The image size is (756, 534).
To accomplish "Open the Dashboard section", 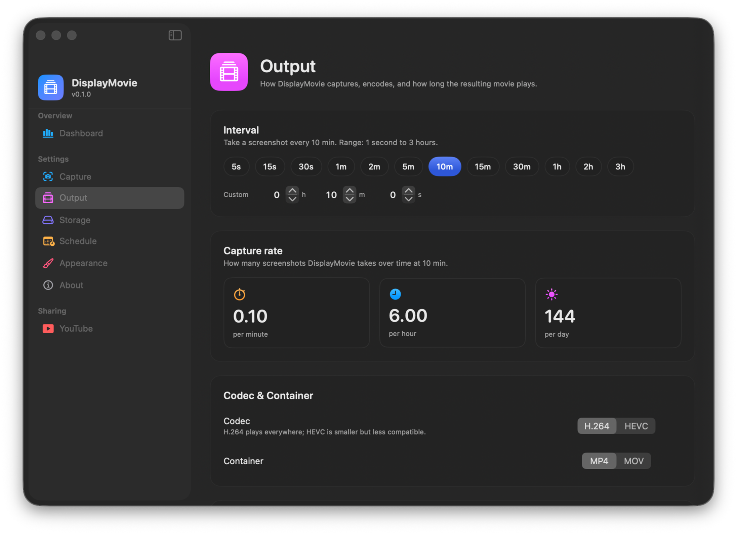I will point(110,133).
